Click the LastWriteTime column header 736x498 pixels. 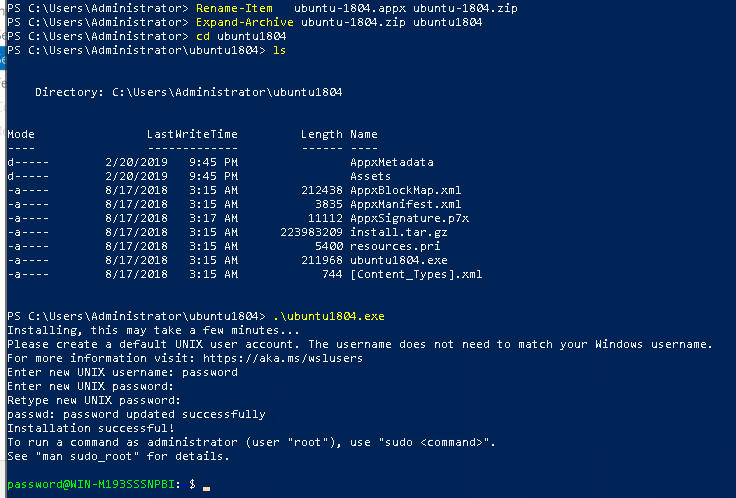pyautogui.click(x=192, y=133)
